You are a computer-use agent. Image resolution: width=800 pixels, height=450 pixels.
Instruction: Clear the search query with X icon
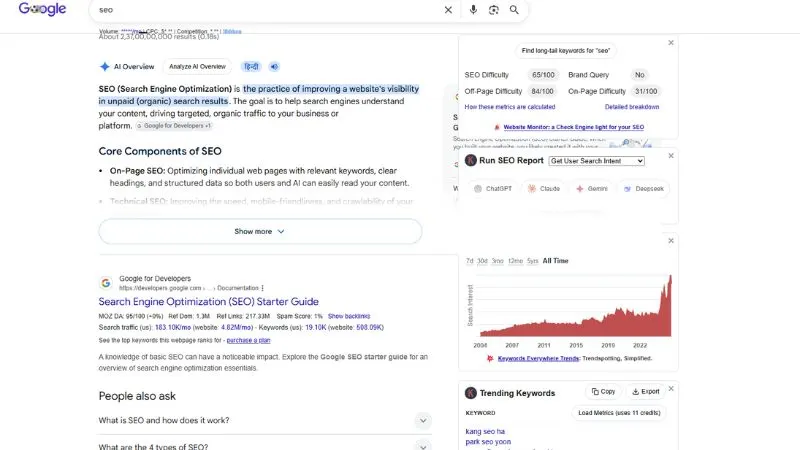click(448, 10)
